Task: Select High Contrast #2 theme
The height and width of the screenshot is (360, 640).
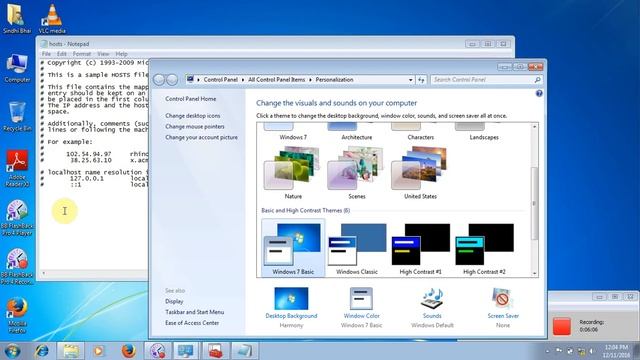Action: tap(484, 248)
